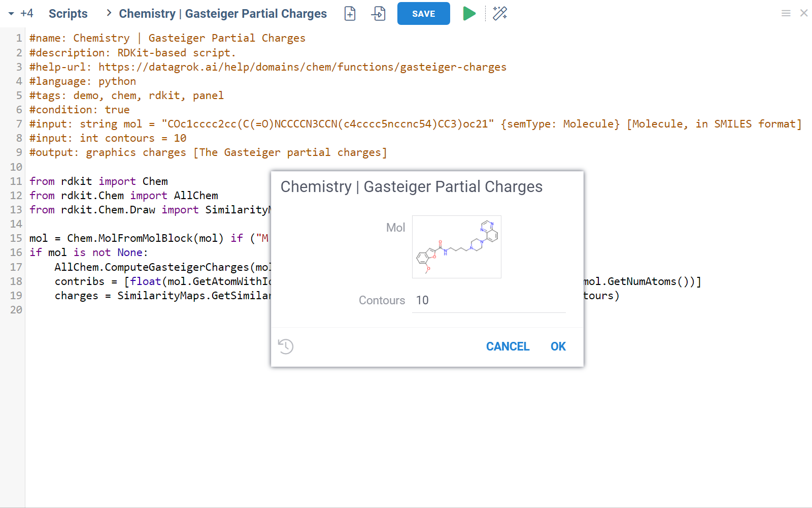Navigate back using the Scripts breadcrumb
The height and width of the screenshot is (508, 812).
point(68,14)
